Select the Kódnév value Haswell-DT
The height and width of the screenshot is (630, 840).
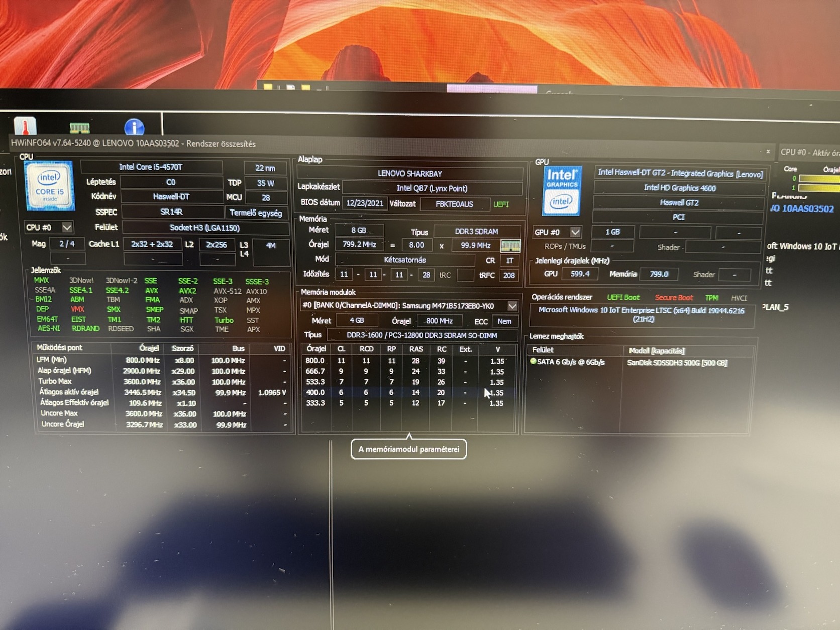[171, 197]
